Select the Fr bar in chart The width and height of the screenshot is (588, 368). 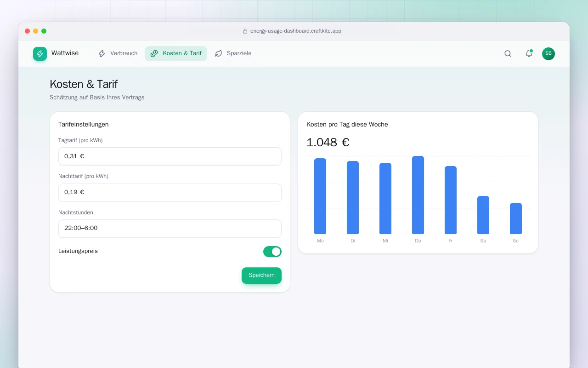[451, 200]
